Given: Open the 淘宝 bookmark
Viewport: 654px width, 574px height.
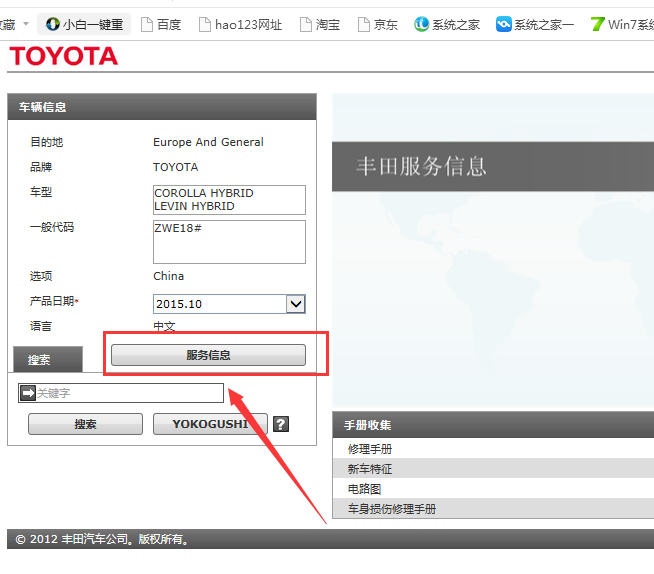Looking at the screenshot, I should point(320,25).
